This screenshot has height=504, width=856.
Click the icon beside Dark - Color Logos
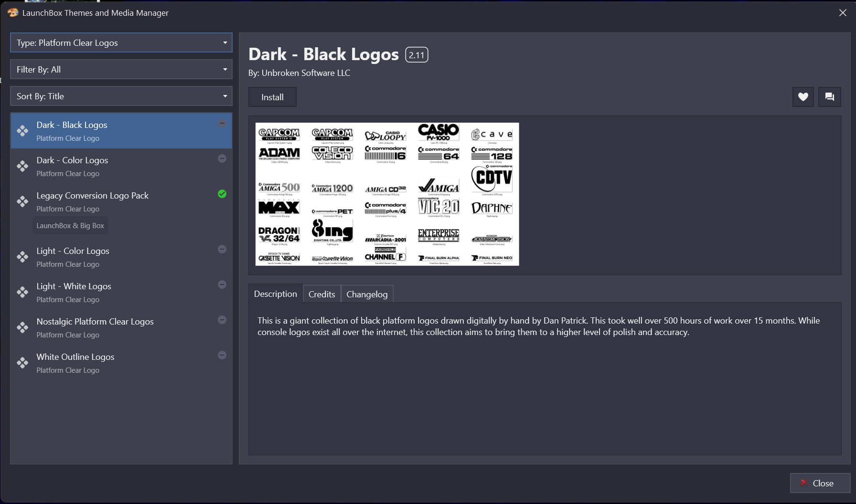tap(22, 166)
